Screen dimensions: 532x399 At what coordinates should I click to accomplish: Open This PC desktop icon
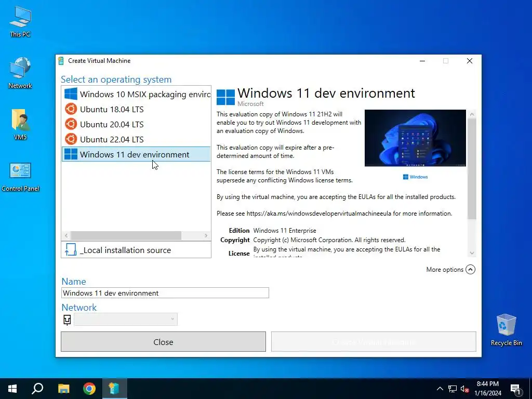[20, 22]
